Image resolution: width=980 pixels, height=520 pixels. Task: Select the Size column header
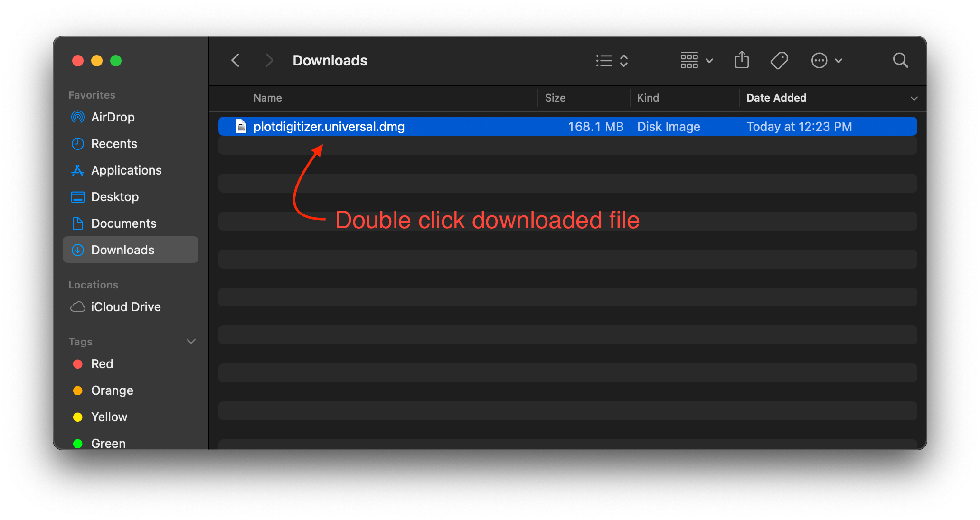tap(556, 98)
